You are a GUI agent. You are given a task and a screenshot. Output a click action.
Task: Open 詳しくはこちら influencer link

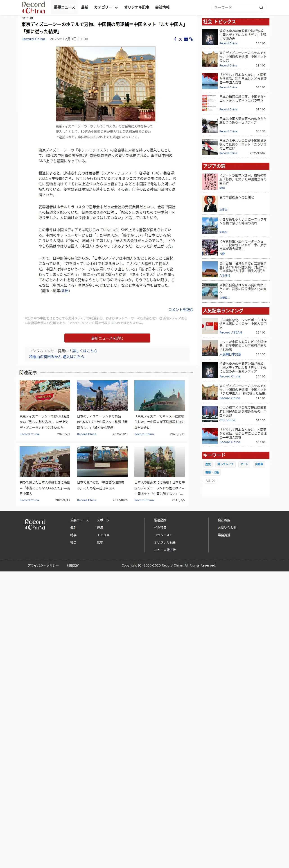coord(85,351)
